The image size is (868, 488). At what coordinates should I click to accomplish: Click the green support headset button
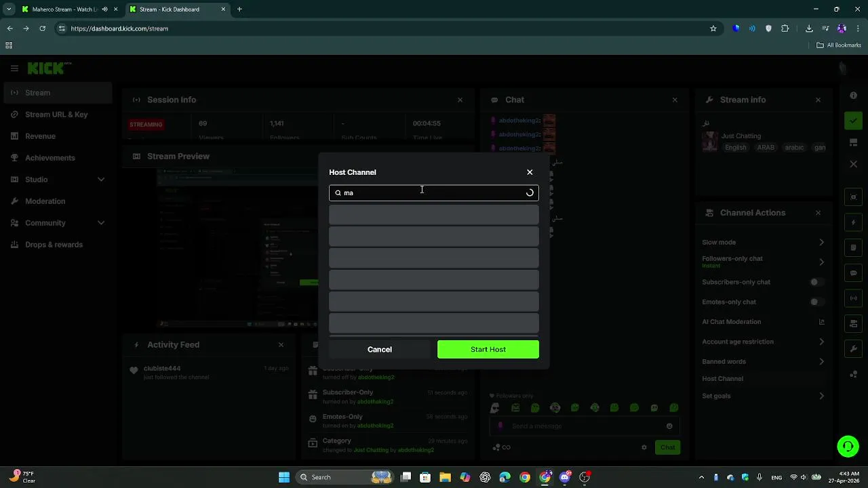point(848,446)
